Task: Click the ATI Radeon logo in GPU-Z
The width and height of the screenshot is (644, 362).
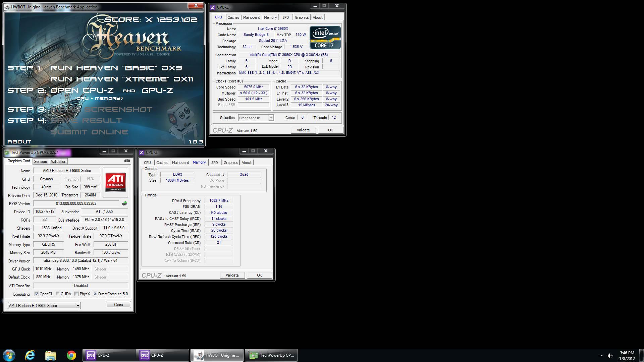Action: point(115,182)
